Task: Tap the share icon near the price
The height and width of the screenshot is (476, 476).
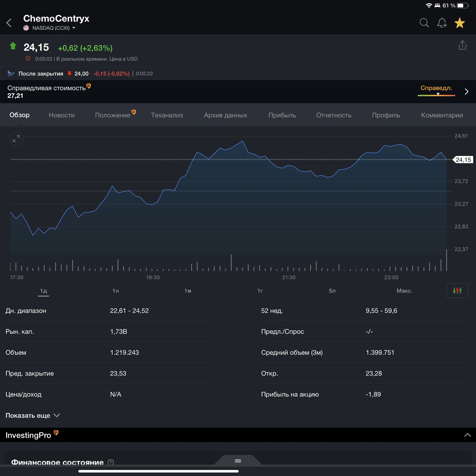Action: pos(463,45)
